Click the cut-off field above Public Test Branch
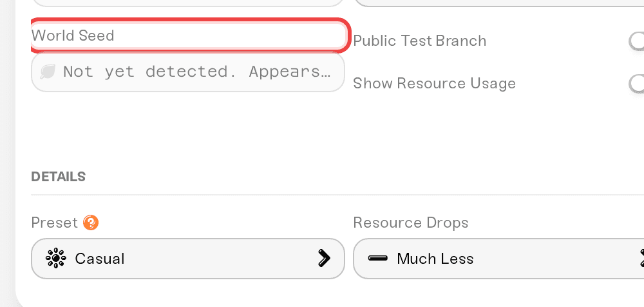The width and height of the screenshot is (644, 307). [498, 3]
